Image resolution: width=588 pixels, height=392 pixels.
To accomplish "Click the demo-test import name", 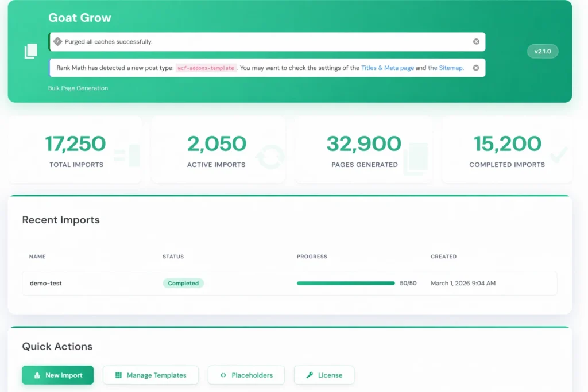I will (x=46, y=283).
